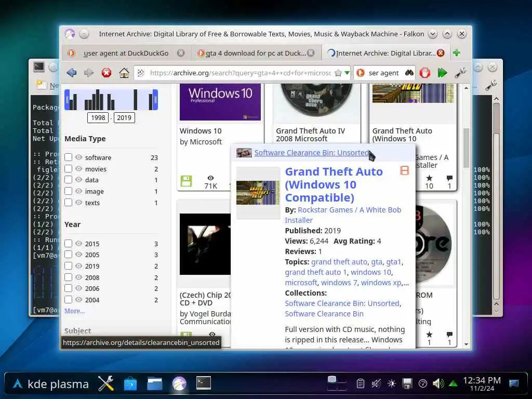Close the 'user agent at DuckDuckGo' tab
The image size is (532, 399).
181,53
